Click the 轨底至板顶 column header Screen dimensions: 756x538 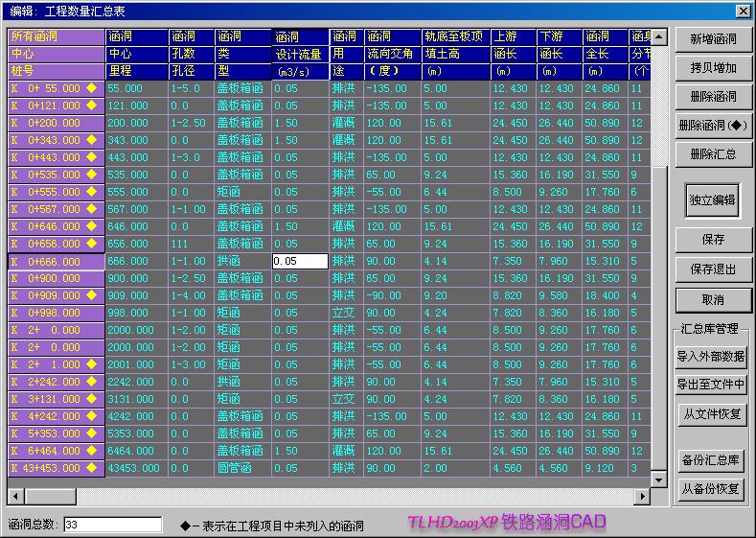(x=456, y=36)
